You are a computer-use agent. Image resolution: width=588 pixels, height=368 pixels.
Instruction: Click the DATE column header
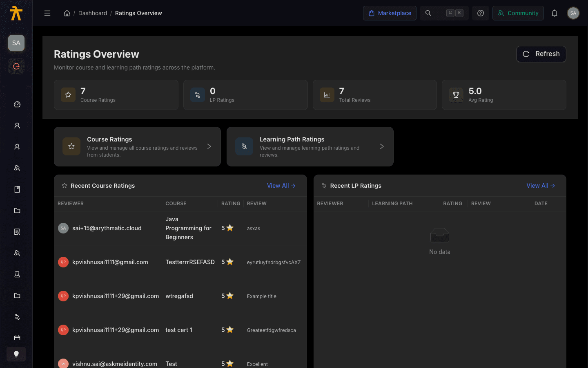point(541,204)
